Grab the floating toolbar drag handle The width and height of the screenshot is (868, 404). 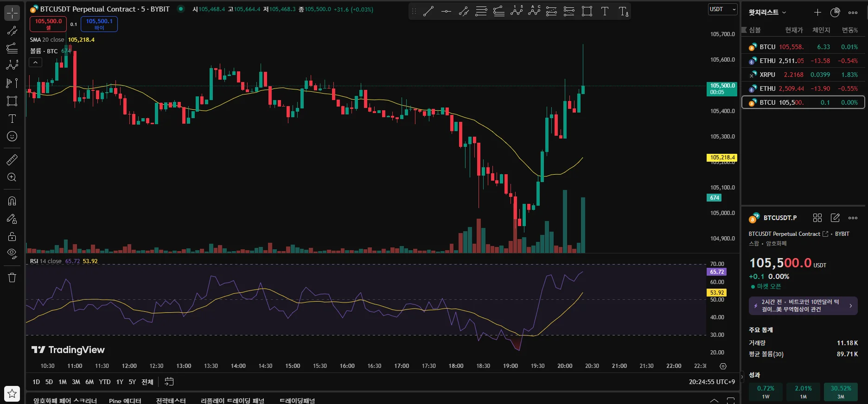click(414, 11)
